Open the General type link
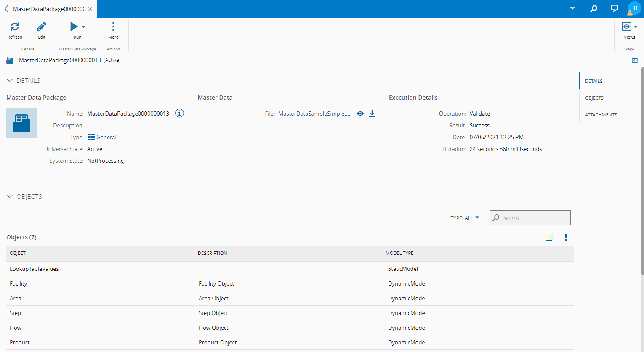Image resolution: width=644 pixels, height=352 pixels. coord(106,138)
